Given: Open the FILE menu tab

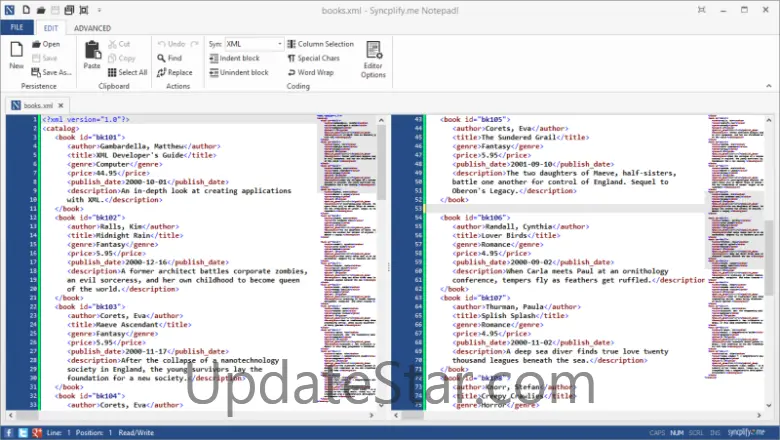Looking at the screenshot, I should click(x=17, y=27).
